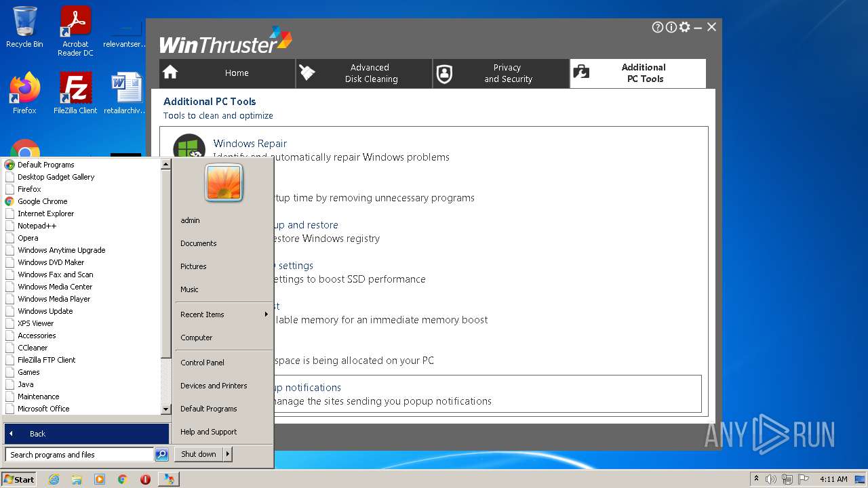This screenshot has width=868, height=488.
Task: Switch to the Privacy and Security tab
Action: [501, 73]
